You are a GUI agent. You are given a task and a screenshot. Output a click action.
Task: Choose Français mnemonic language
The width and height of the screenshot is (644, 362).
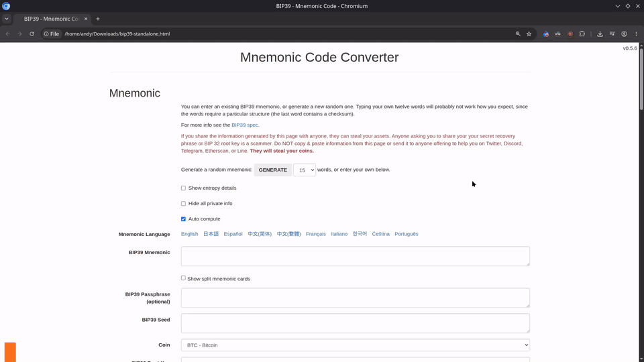(316, 234)
